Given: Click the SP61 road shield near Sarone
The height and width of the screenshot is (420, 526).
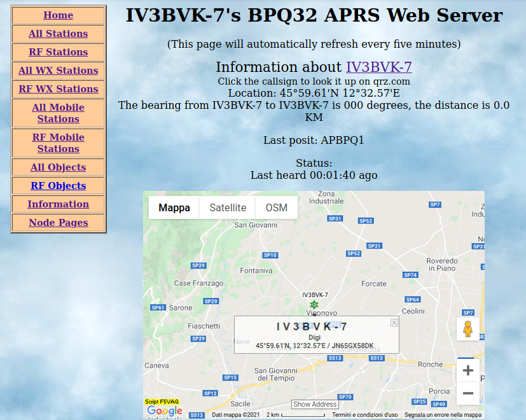Looking at the screenshot, I should point(158,307).
